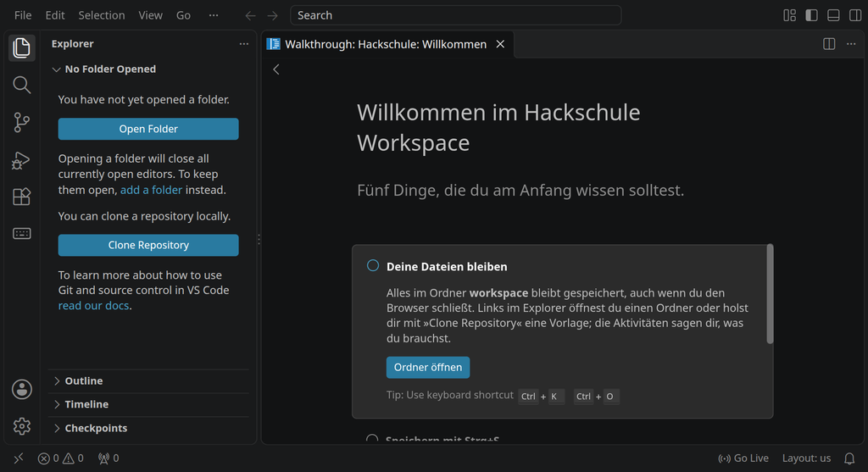Viewport: 868px width, 472px height.
Task: Click Layout: us status entry
Action: [x=806, y=458]
